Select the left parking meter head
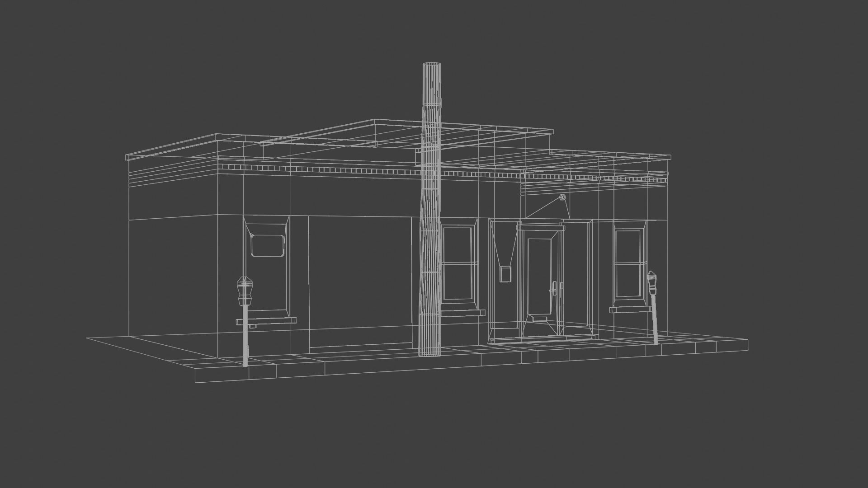Viewport: 868px width, 488px height. pyautogui.click(x=245, y=291)
